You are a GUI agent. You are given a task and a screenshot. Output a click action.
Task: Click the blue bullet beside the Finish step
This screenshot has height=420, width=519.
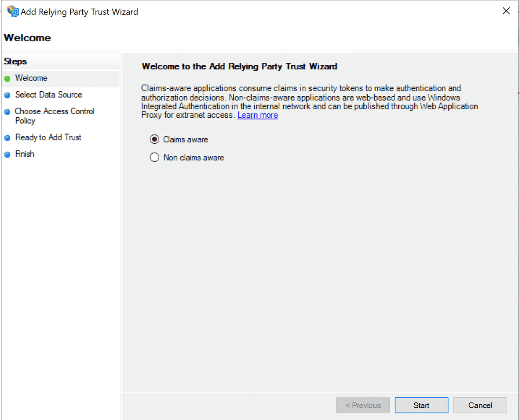[x=7, y=155]
